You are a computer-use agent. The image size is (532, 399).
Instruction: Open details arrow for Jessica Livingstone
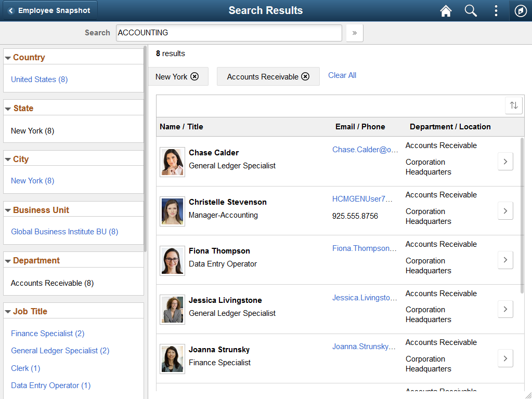(505, 309)
